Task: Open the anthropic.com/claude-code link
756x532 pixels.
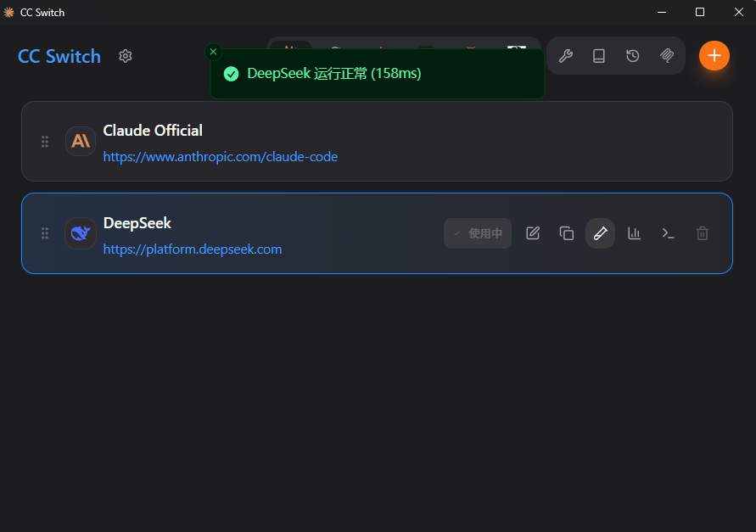Action: point(221,157)
